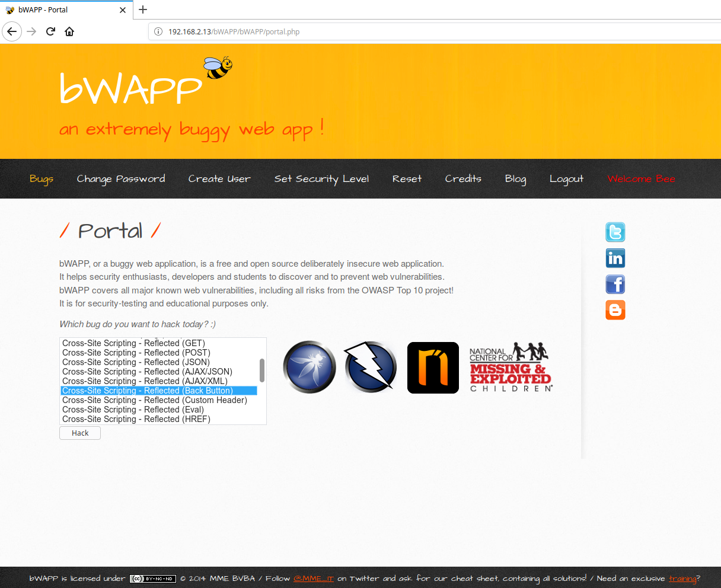Go to the browser home icon

coord(69,31)
